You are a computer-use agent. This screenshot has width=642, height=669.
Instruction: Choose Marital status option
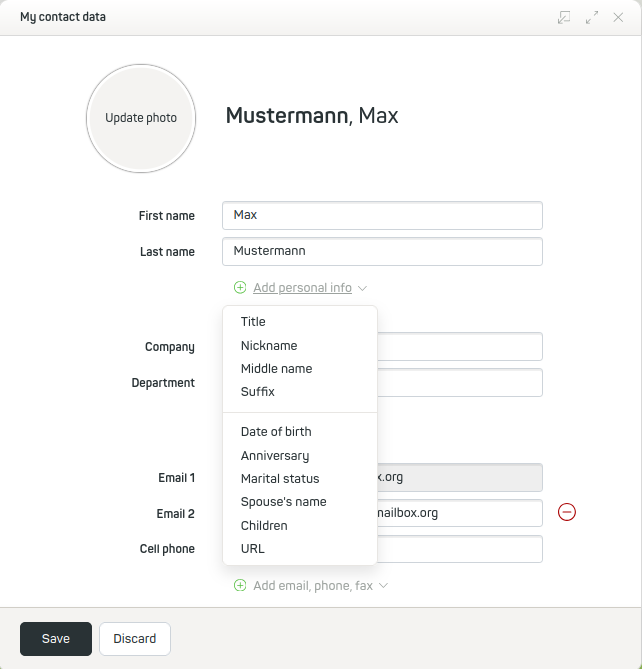(280, 479)
